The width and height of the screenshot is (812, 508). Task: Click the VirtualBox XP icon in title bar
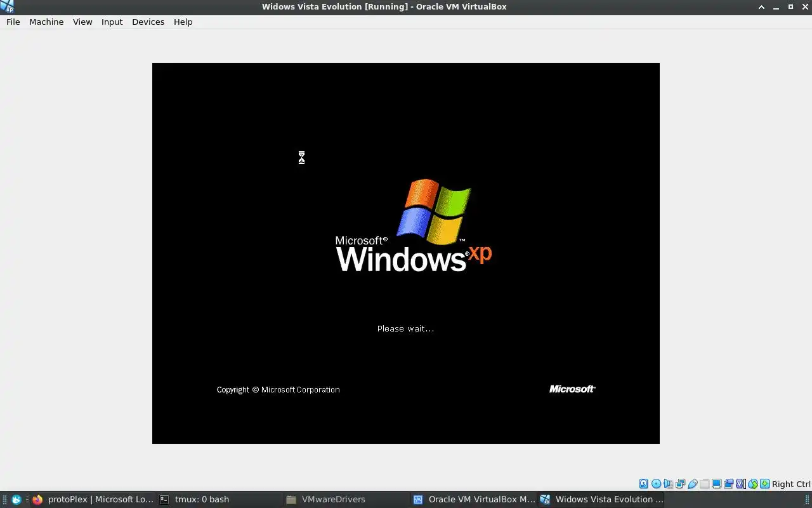tap(7, 6)
